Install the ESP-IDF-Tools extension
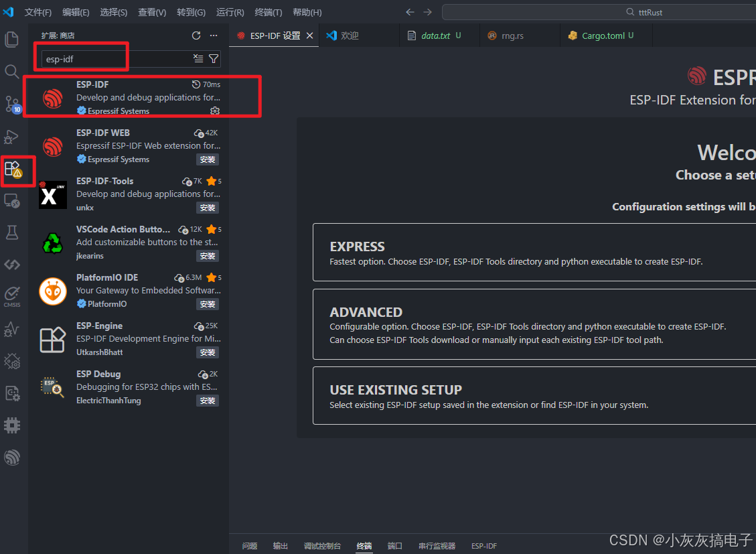Viewport: 756px width, 554px height. click(208, 208)
